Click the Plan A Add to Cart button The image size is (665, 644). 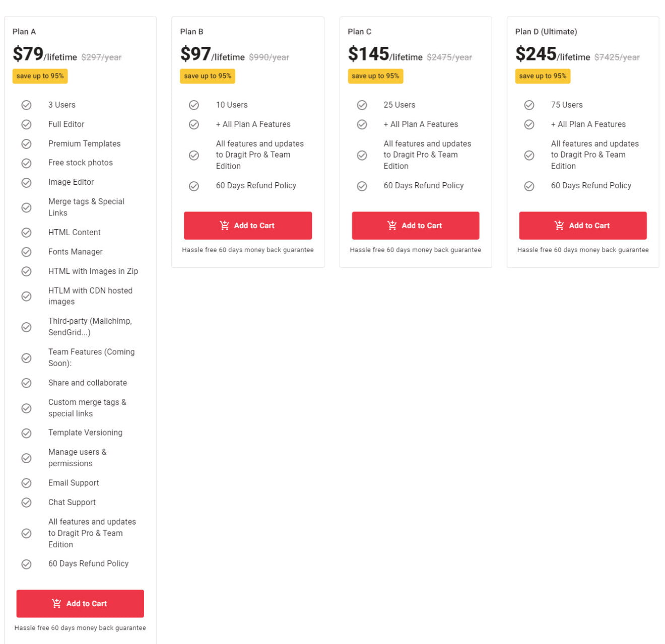point(80,603)
